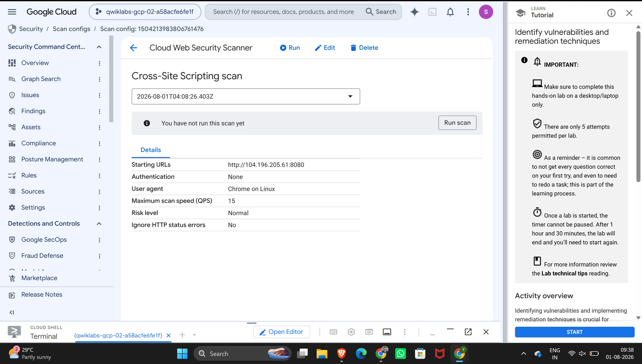
Task: Open the Scan configs breadcrumb link
Action: coord(71,29)
